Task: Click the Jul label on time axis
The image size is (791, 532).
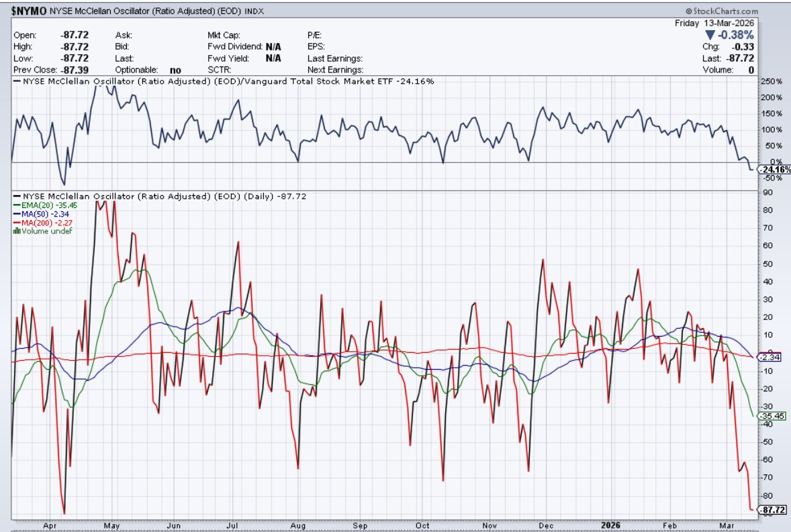Action: point(232,525)
